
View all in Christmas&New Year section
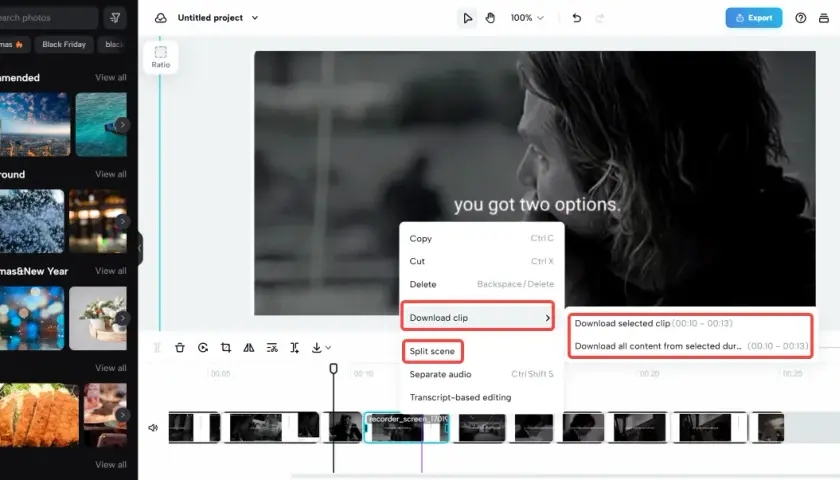coord(110,271)
